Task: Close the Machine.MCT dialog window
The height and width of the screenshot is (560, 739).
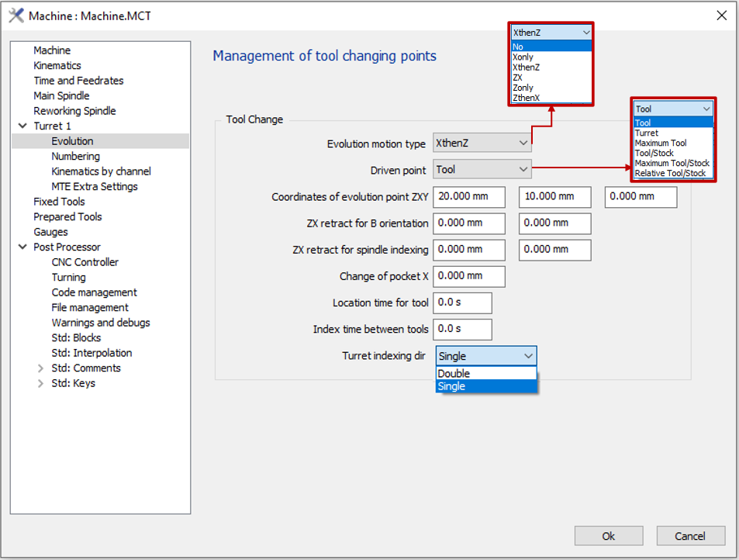Action: click(x=721, y=16)
